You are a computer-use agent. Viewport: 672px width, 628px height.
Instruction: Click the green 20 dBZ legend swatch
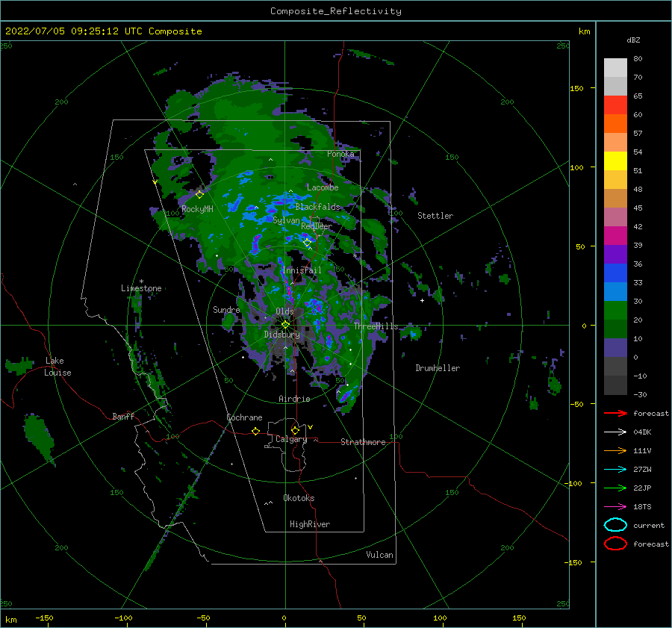615,310
